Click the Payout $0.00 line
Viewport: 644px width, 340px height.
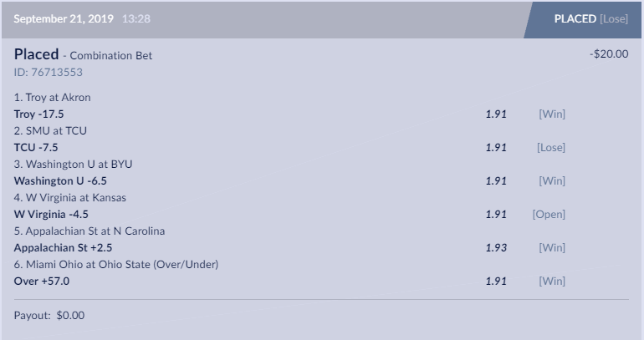point(49,316)
